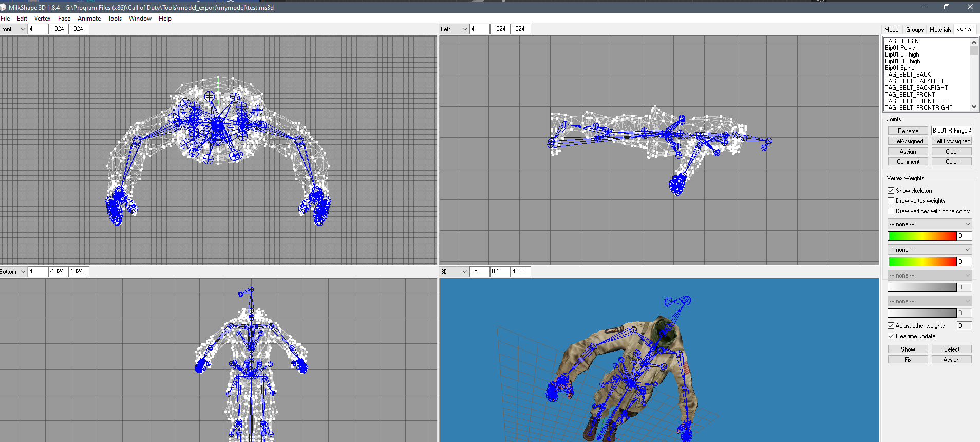
Task: Click the first green-to-red weight slider
Action: click(x=922, y=236)
